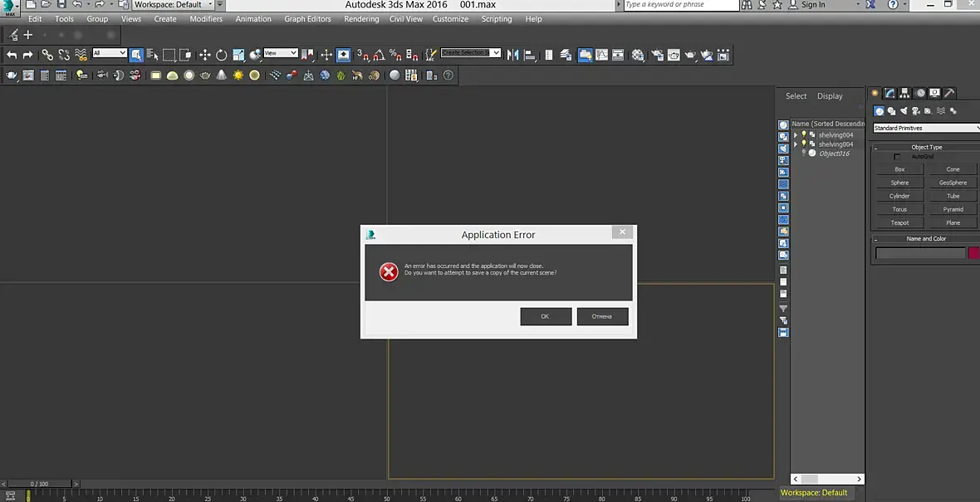This screenshot has width=980, height=502.
Task: Click OK in the Application Error dialog
Action: pos(546,317)
